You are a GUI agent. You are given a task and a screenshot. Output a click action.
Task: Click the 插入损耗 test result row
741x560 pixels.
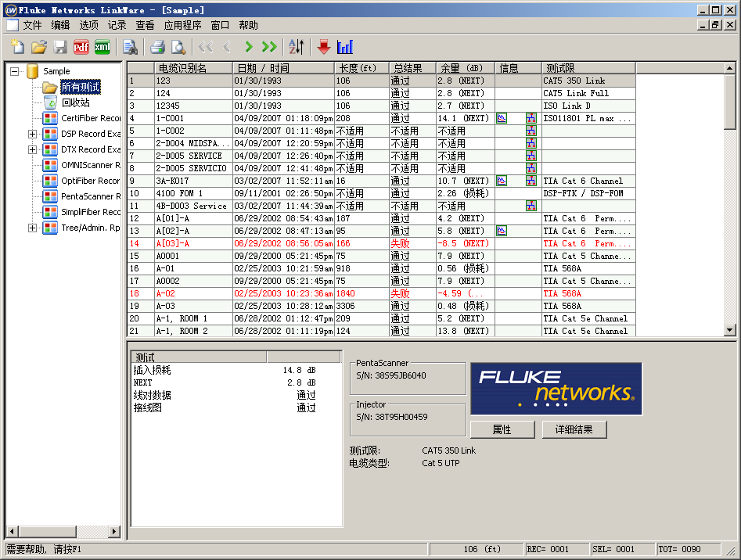(x=236, y=370)
